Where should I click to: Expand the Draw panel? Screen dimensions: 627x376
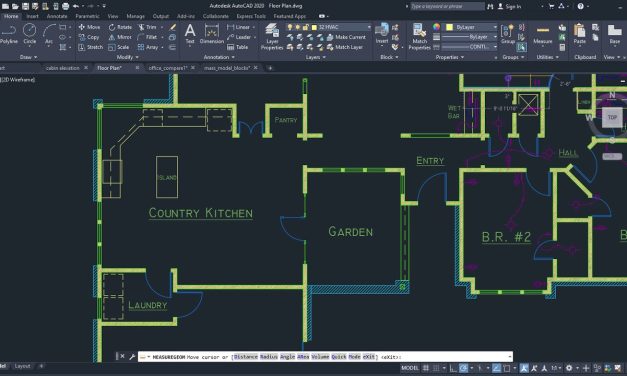pos(28,57)
